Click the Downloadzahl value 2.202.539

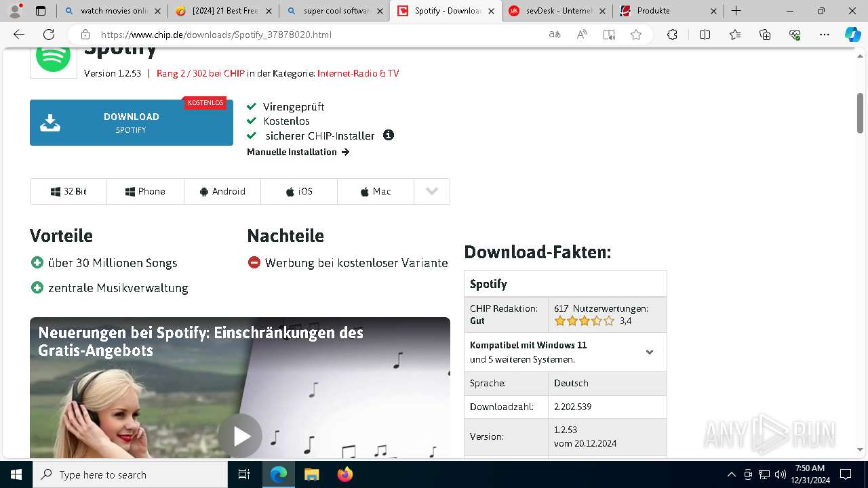click(x=573, y=407)
